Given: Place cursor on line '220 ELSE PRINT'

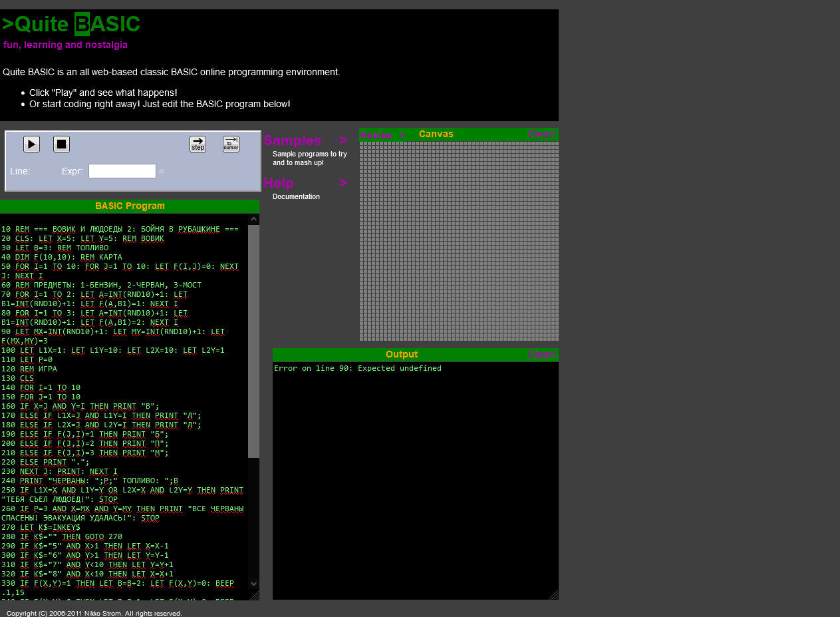Looking at the screenshot, I should 45,462.
